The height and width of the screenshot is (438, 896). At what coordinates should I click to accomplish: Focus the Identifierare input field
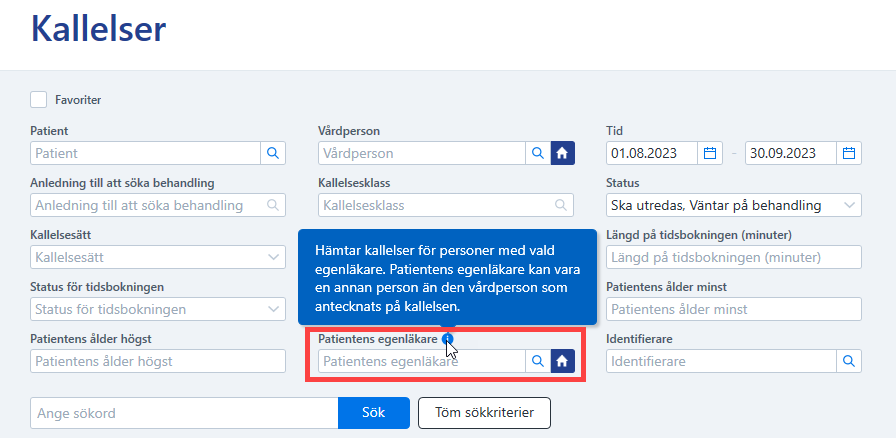tap(721, 361)
